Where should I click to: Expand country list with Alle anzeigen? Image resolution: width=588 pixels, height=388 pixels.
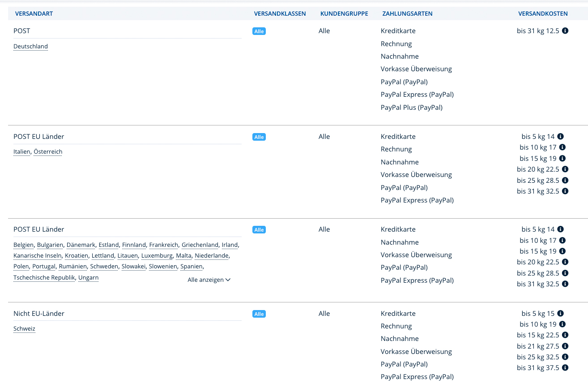(209, 280)
